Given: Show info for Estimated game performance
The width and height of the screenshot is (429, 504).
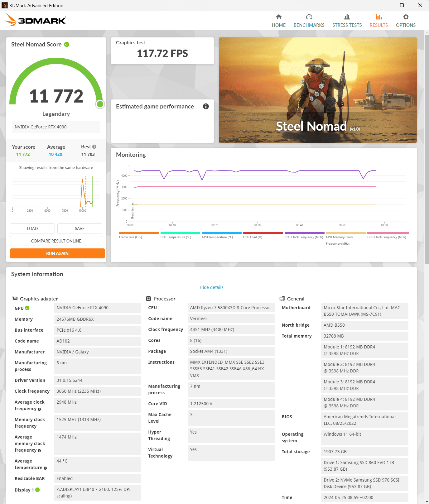Looking at the screenshot, I should tap(206, 106).
